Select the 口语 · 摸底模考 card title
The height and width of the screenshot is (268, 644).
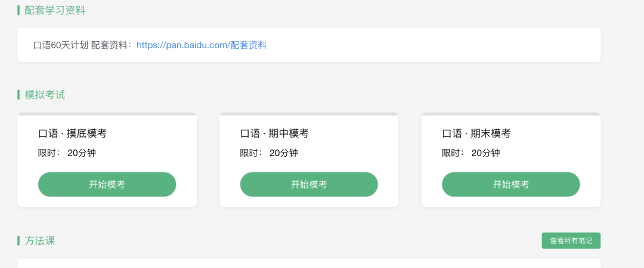click(72, 133)
